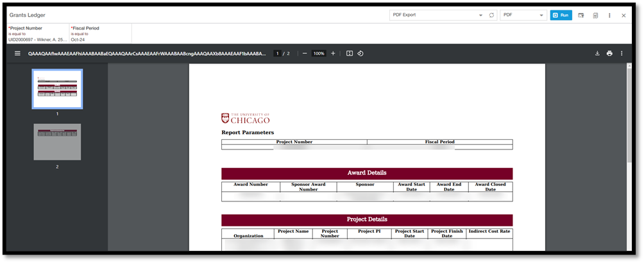Expand the PDF Export dropdown

click(480, 15)
